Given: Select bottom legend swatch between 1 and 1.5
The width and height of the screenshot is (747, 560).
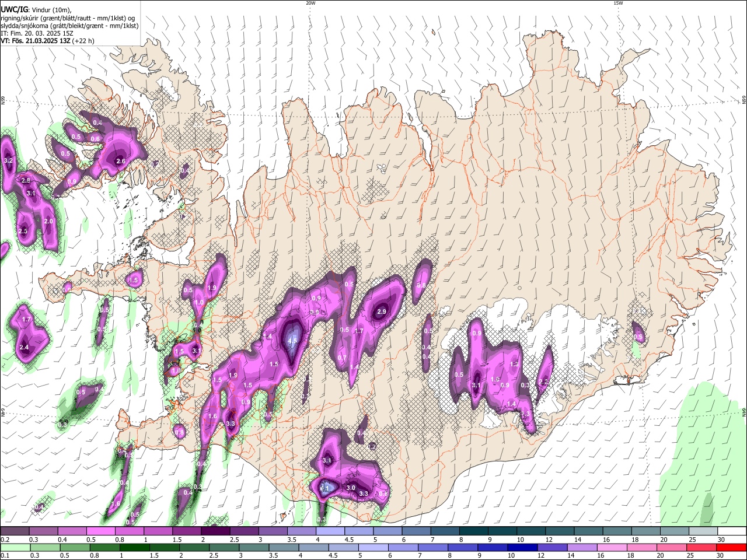Looking at the screenshot, I should (x=134, y=547).
